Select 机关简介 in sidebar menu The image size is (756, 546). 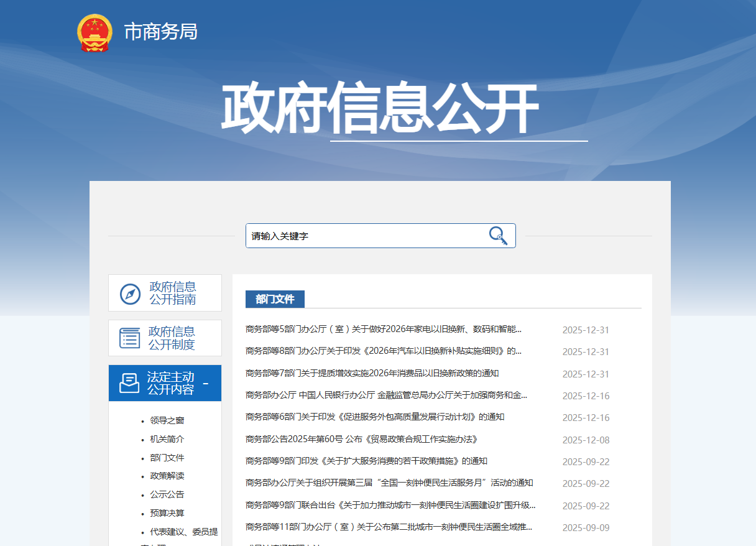tap(167, 439)
